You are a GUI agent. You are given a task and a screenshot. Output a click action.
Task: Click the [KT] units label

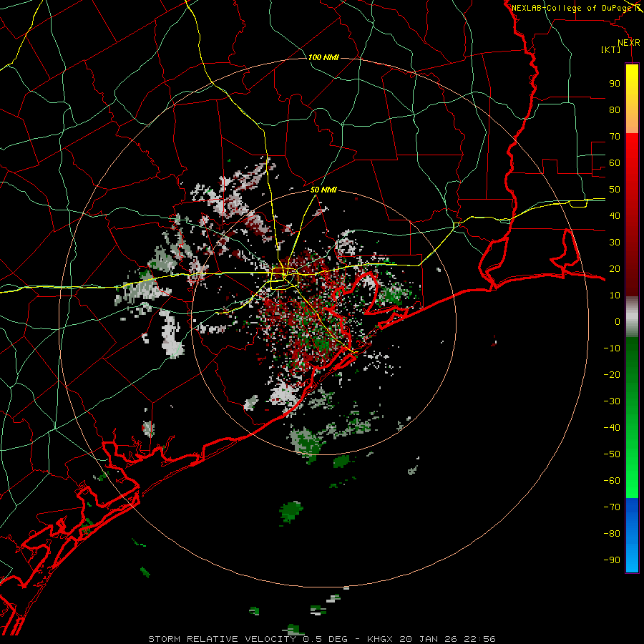tap(610, 49)
